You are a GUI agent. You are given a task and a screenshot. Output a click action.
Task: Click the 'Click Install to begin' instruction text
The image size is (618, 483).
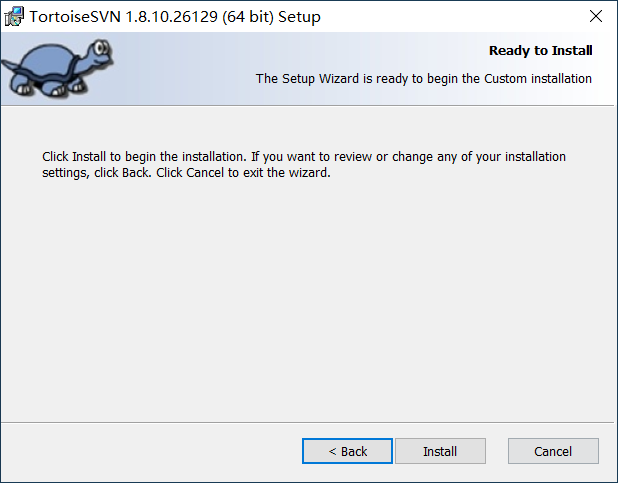click(x=304, y=164)
